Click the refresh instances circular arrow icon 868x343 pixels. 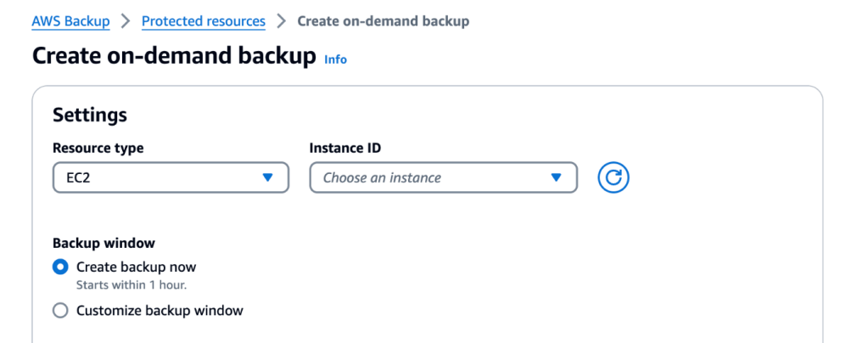(x=613, y=178)
